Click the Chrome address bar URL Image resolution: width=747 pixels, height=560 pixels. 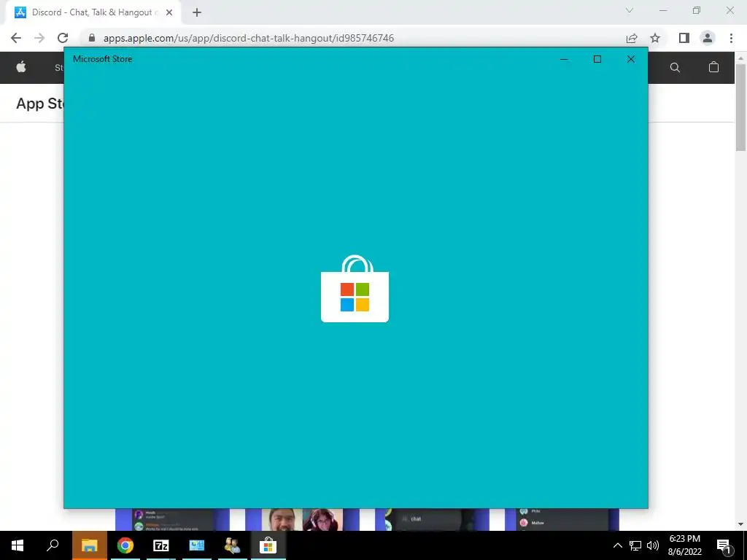(249, 38)
